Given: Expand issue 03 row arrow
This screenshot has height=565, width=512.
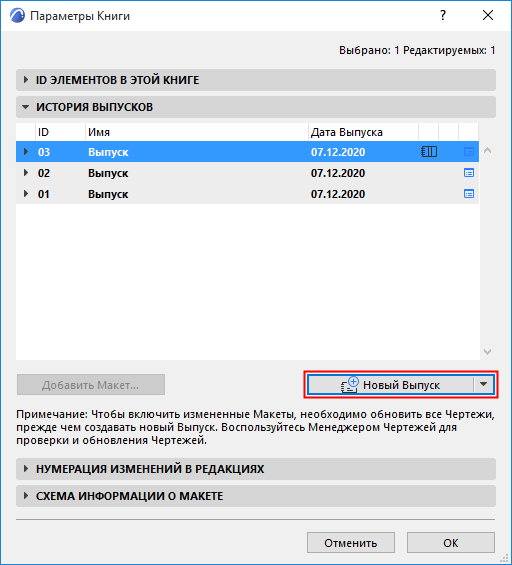Looking at the screenshot, I should click(26, 152).
